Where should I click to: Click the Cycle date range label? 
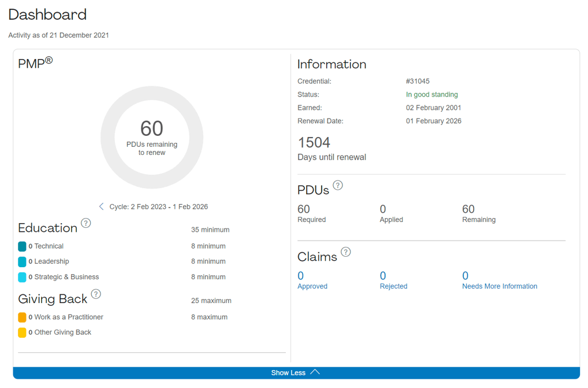158,206
